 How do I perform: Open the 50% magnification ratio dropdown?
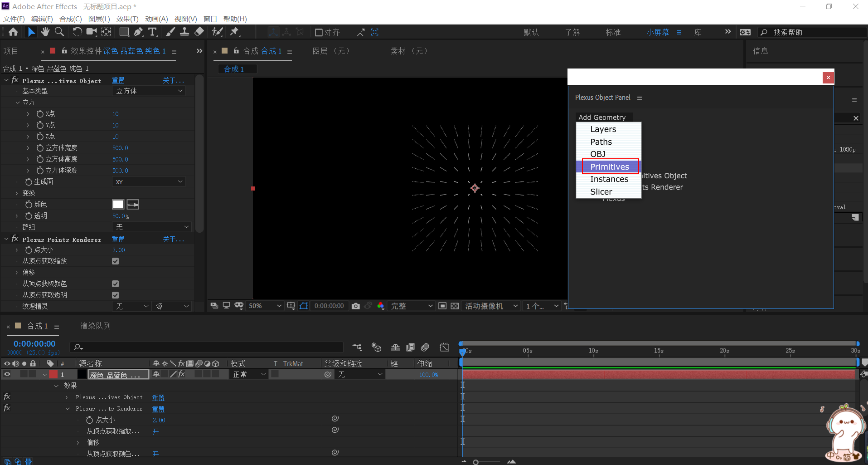265,306
